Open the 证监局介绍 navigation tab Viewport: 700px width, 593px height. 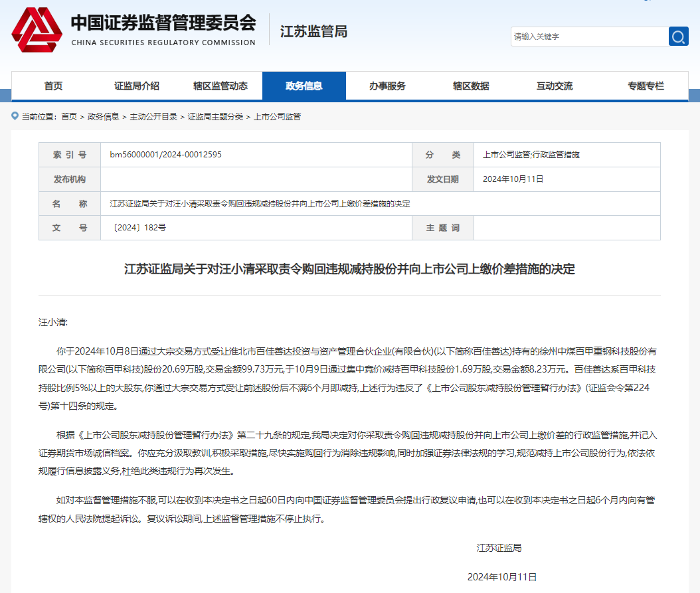click(137, 86)
